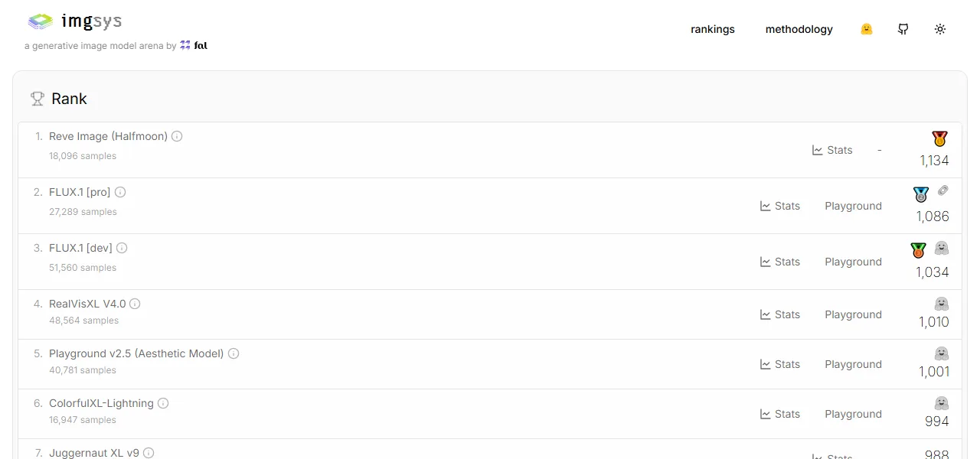Click the fal brand link in tagline
This screenshot has height=459, width=980.
click(x=194, y=46)
